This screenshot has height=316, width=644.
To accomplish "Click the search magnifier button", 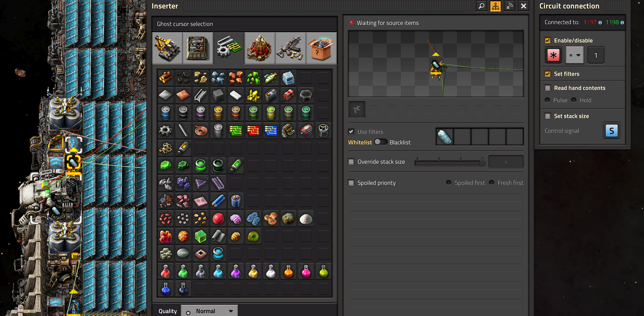I will click(x=482, y=6).
